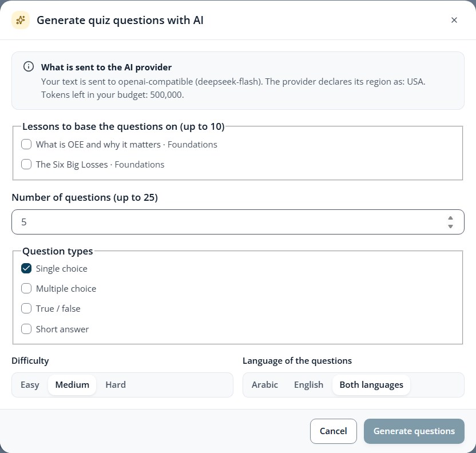
Task: Set difficulty to Easy
Action: (30, 385)
